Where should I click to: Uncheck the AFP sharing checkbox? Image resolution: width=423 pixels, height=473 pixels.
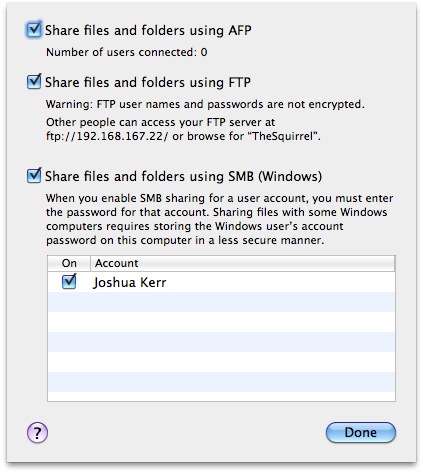tap(34, 30)
